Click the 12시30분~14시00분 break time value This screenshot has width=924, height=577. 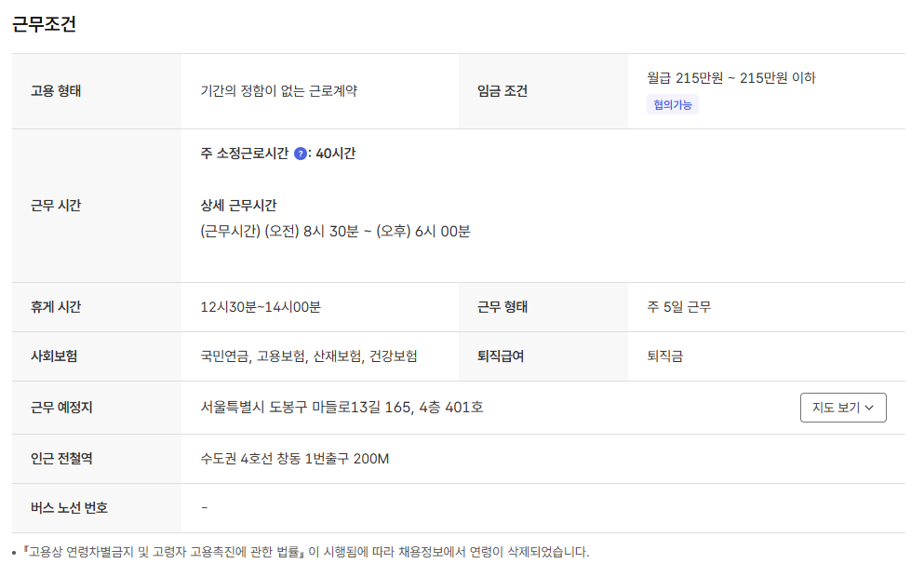261,307
